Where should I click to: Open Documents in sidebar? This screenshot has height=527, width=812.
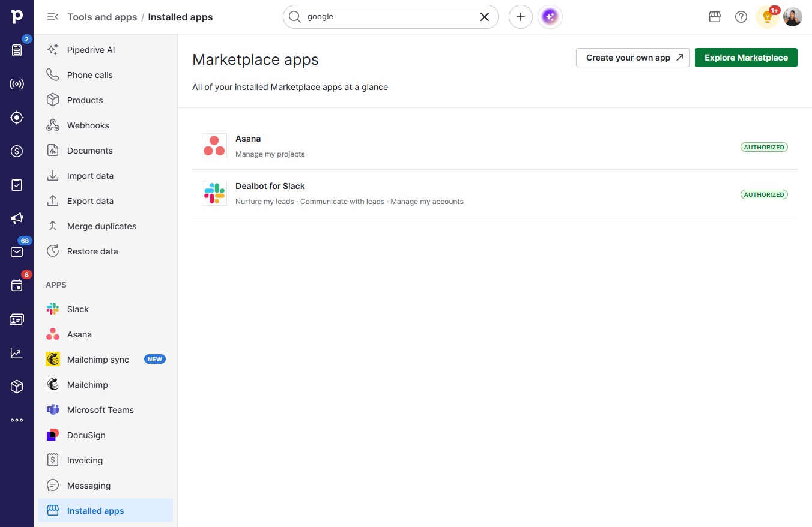[x=106, y=151]
